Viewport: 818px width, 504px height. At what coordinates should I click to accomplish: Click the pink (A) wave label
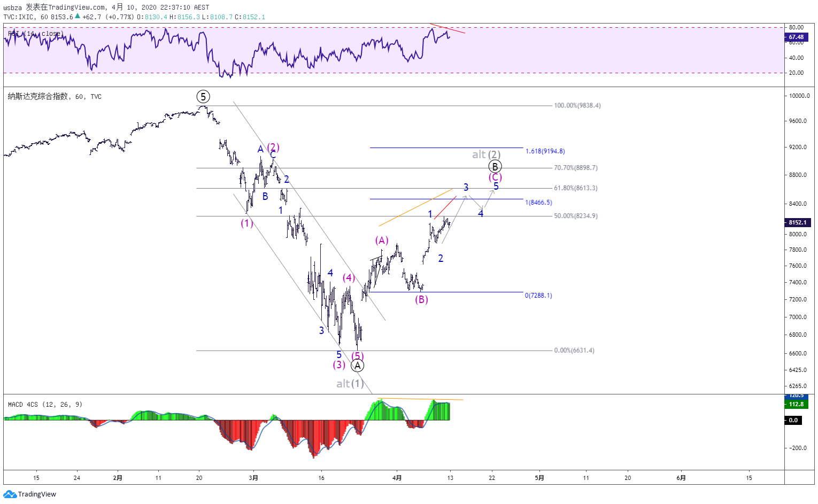pyautogui.click(x=382, y=241)
